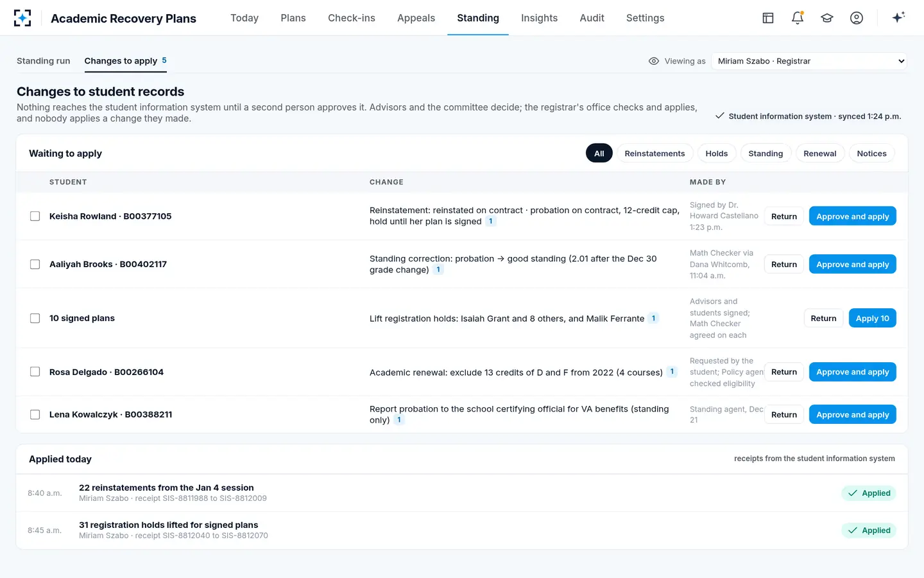Check the Rosa Delgado row
Image resolution: width=924 pixels, height=578 pixels.
[x=35, y=372]
